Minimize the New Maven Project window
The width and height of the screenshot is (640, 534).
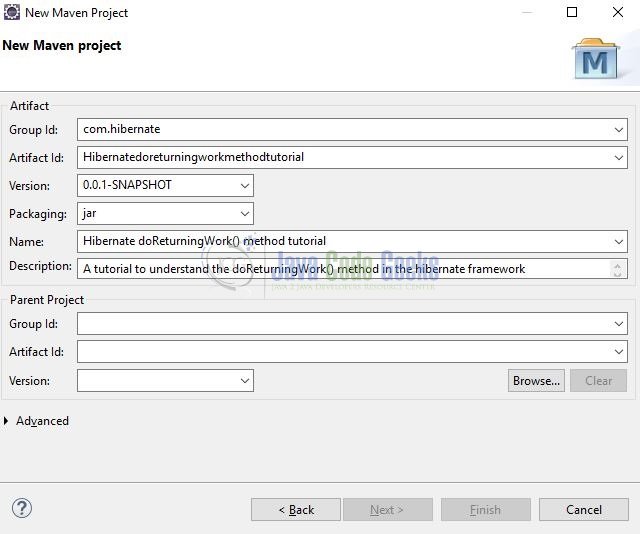tap(527, 12)
